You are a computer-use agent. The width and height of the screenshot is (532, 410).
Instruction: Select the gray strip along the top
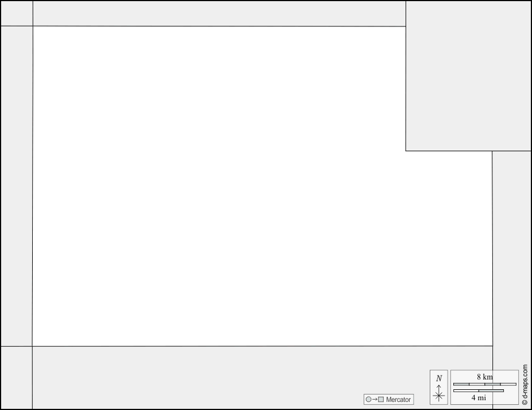[219, 13]
